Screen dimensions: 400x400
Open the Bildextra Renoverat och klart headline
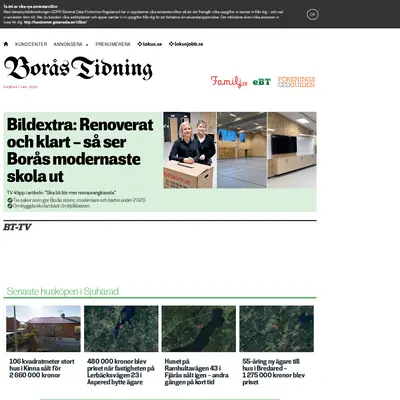tap(80, 150)
